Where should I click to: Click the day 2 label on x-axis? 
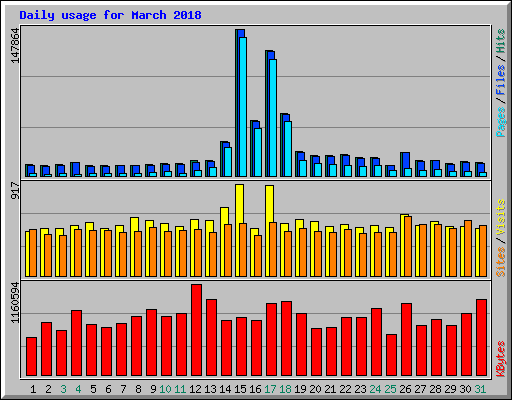click(x=48, y=389)
